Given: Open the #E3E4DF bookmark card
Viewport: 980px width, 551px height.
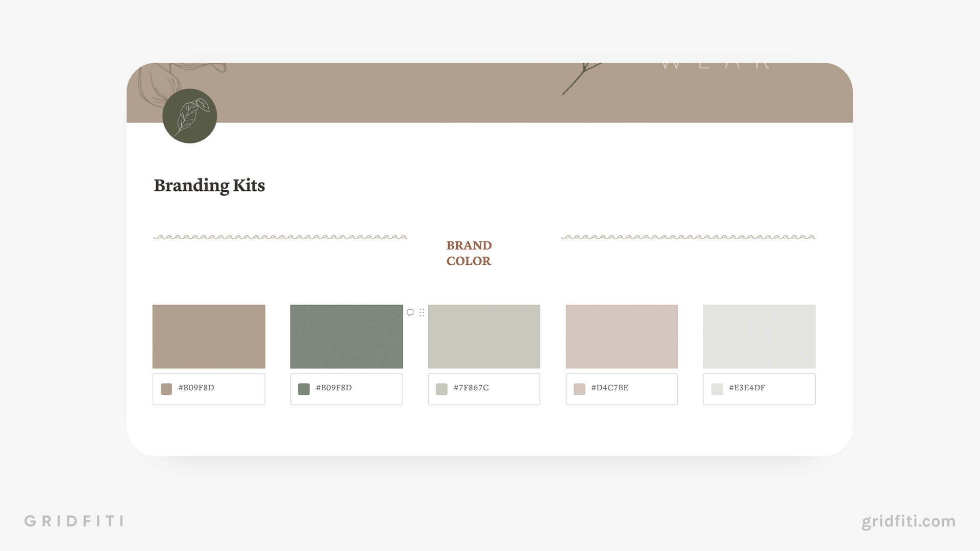Looking at the screenshot, I should 759,389.
